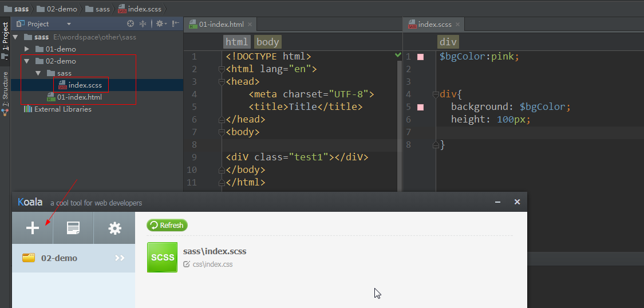Screen dimensions: 644x308
Task: Click the <title>Title</title> line in the HTML editor
Action: coord(306,107)
